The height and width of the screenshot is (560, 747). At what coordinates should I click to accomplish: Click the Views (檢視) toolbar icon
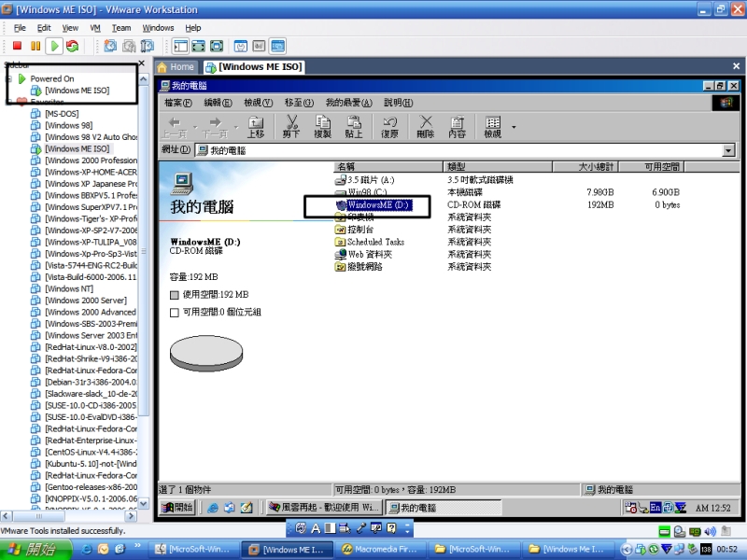(493, 127)
